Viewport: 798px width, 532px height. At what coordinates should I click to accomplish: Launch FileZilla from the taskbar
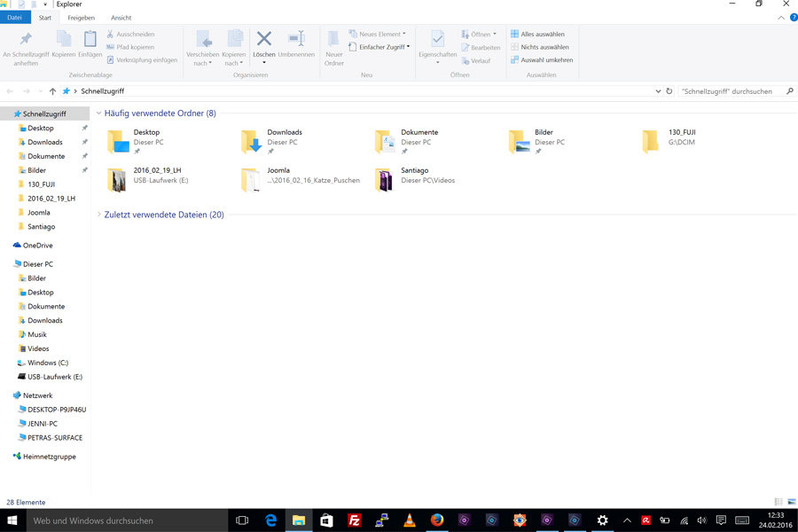(x=354, y=520)
